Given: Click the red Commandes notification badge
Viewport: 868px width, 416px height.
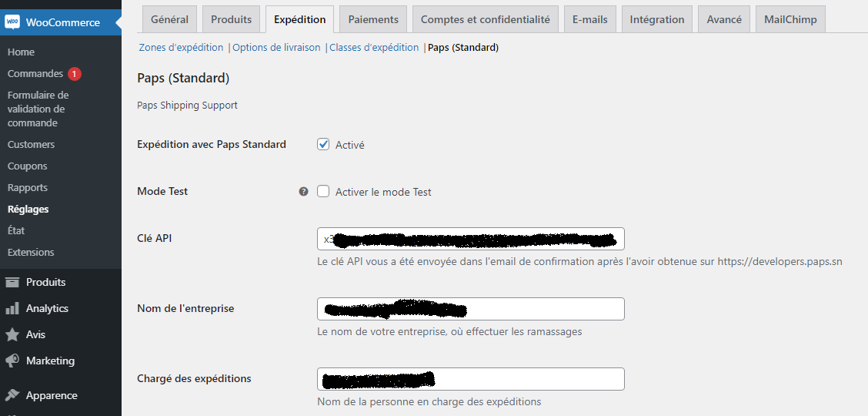Looking at the screenshot, I should pos(74,74).
